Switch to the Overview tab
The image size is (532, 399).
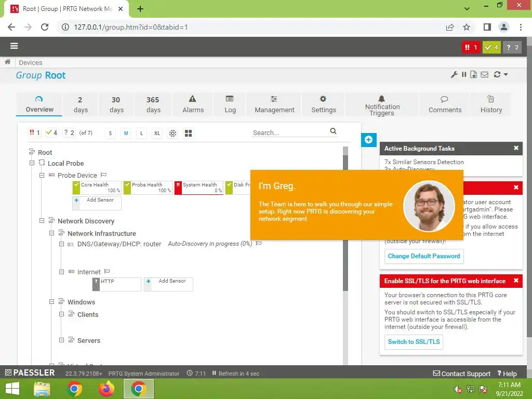pos(39,104)
